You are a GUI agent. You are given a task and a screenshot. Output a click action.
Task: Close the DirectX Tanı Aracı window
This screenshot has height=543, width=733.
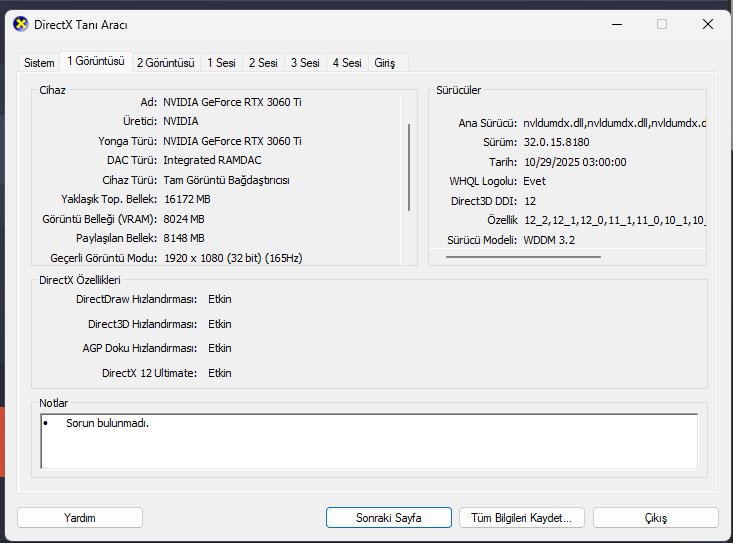click(x=708, y=24)
